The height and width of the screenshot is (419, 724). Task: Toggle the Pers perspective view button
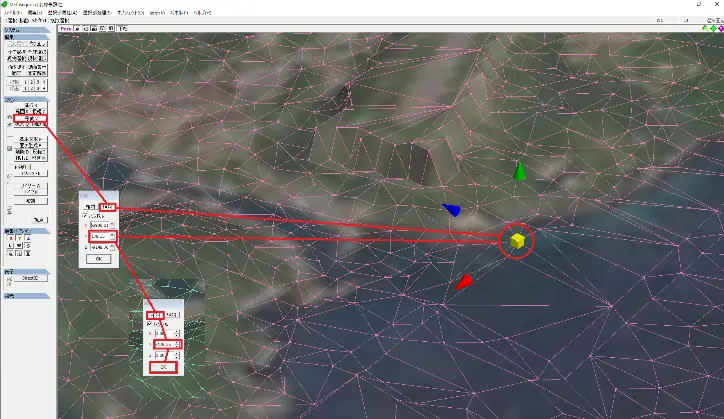66,29
